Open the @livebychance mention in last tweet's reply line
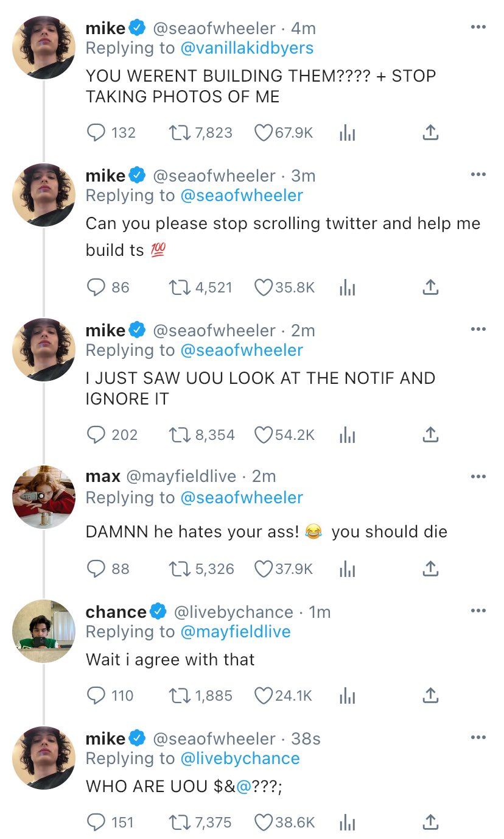Viewport: 504px width, 839px height. pos(240,758)
